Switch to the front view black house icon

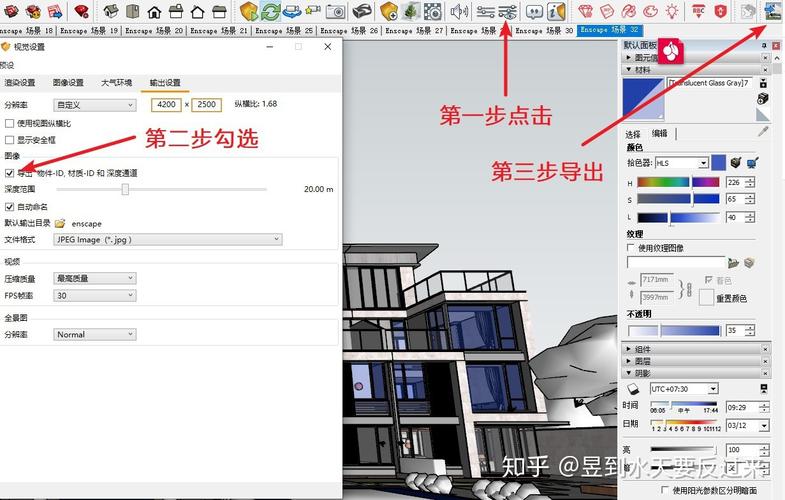pyautogui.click(x=154, y=11)
